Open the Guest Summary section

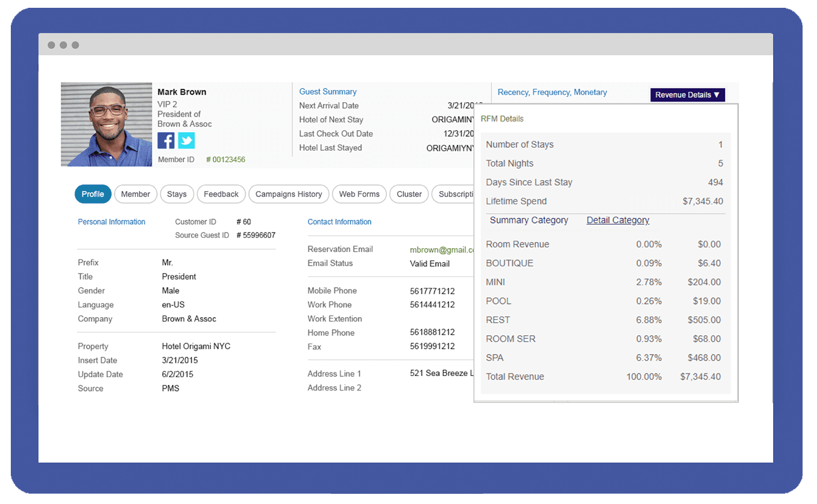328,91
